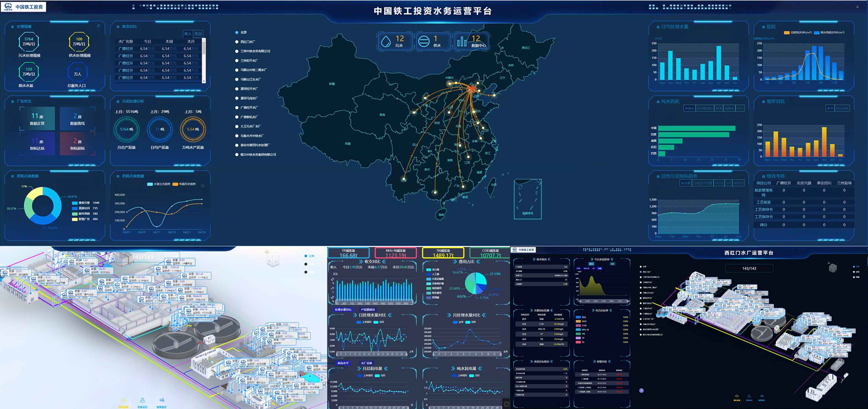Click 广德经开 column header in 绩效考核 table

(784, 183)
